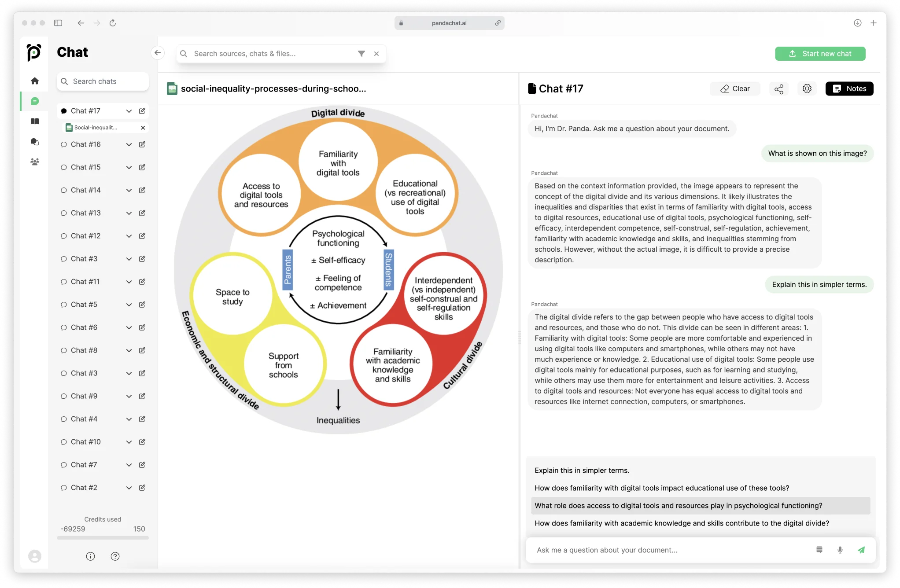Open the Home sidebar icon

point(35,81)
